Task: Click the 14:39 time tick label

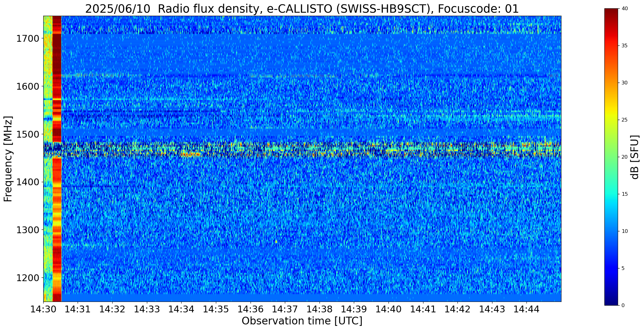Action: point(354,309)
